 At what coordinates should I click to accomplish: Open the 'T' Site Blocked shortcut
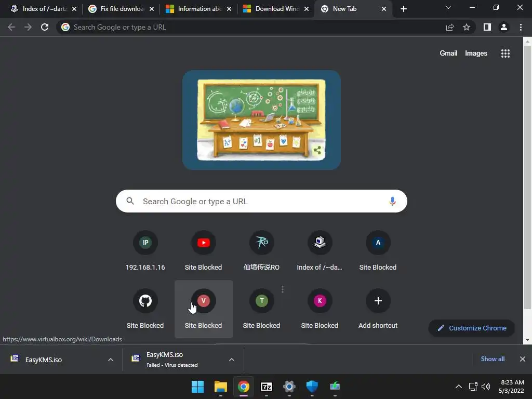[262, 309]
